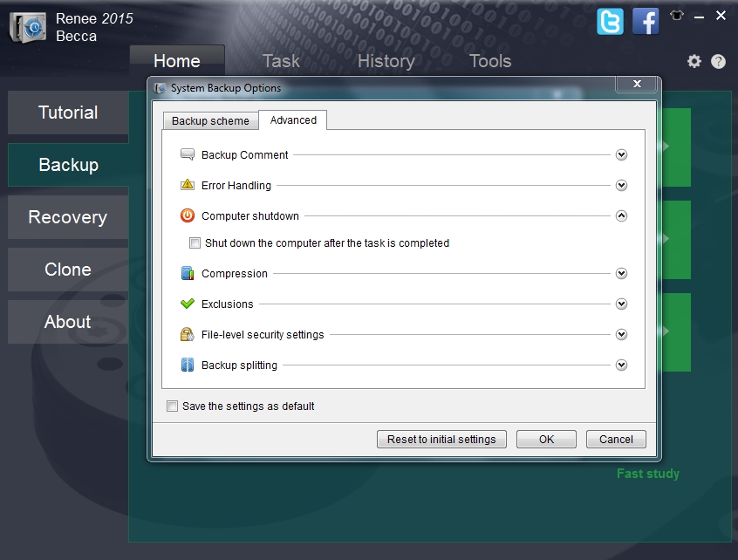Click the Computer shutdown power icon
Image resolution: width=738 pixels, height=560 pixels.
pos(187,215)
